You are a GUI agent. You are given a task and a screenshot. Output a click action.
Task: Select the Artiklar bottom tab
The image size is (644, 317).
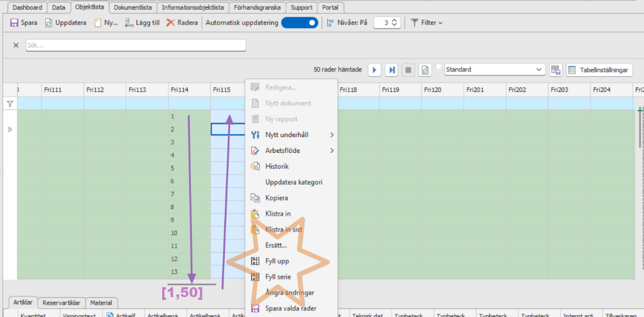(23, 302)
